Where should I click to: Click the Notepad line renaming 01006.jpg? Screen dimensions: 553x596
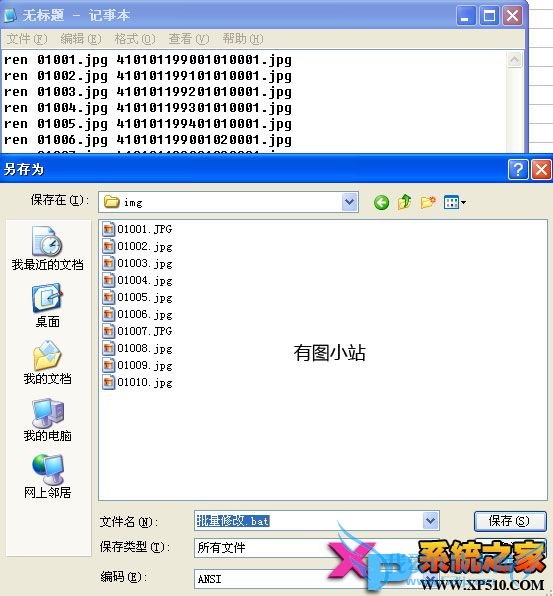148,140
